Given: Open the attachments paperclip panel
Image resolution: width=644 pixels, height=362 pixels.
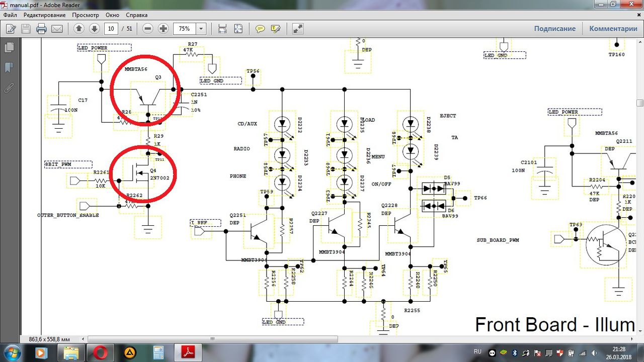Looking at the screenshot, I should click(x=9, y=88).
